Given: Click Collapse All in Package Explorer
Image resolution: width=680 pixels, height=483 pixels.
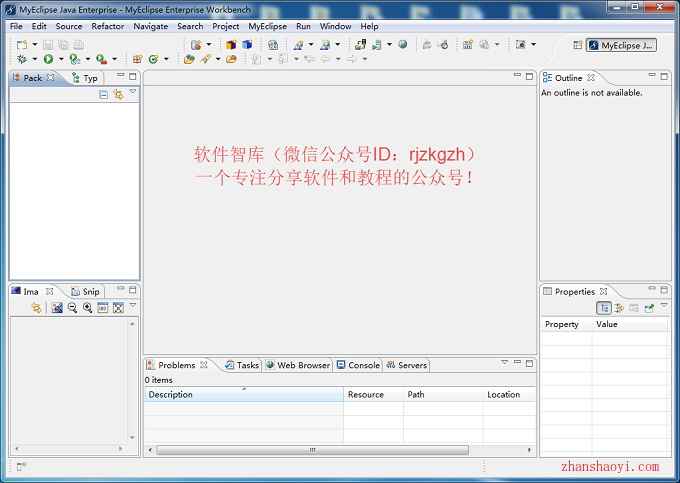Looking at the screenshot, I should (x=103, y=95).
